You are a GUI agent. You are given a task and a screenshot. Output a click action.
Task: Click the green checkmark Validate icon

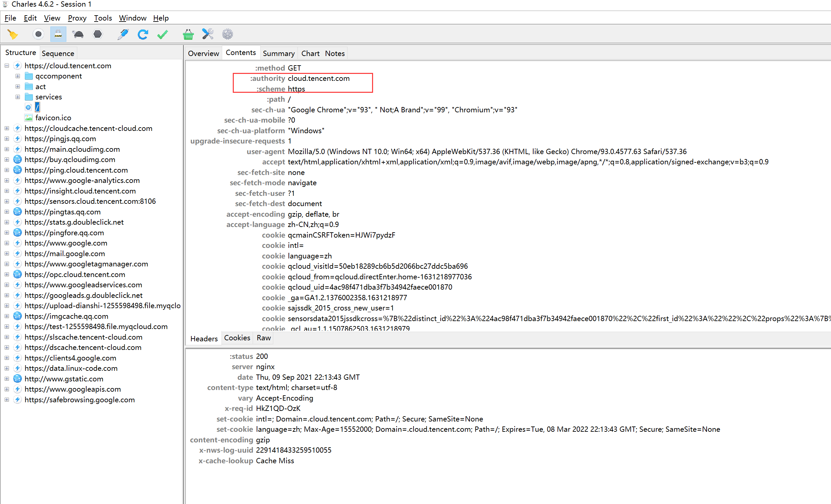[x=163, y=34]
